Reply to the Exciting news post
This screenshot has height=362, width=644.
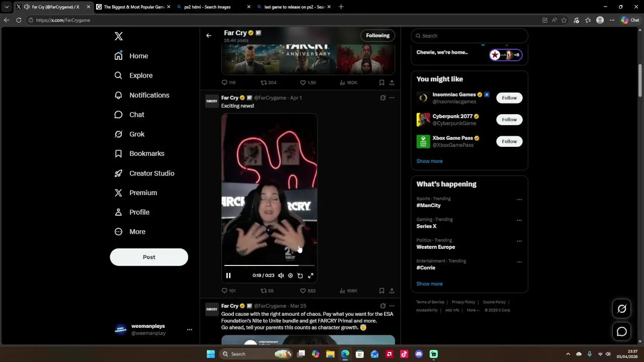(228, 291)
